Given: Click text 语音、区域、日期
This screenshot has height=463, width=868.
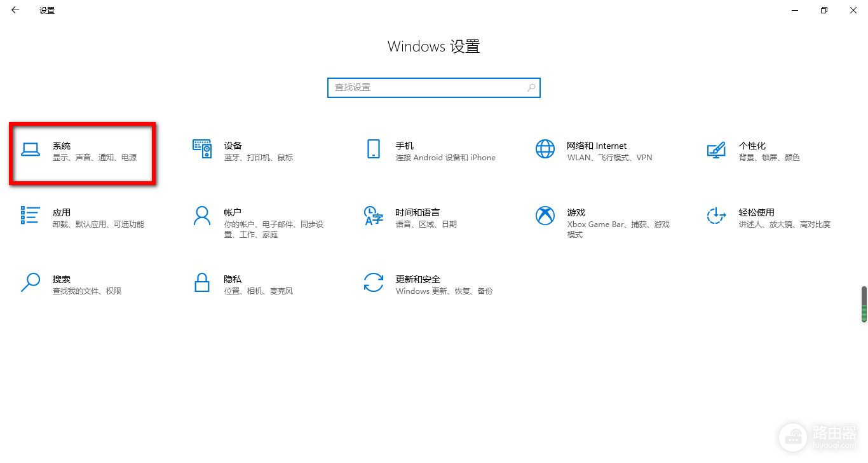Looking at the screenshot, I should pyautogui.click(x=426, y=224).
